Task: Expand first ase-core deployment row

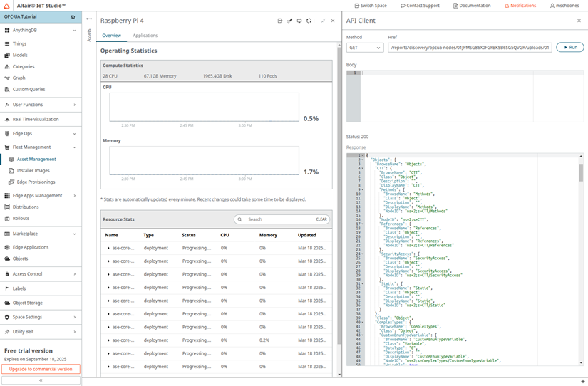Action: 108,248
